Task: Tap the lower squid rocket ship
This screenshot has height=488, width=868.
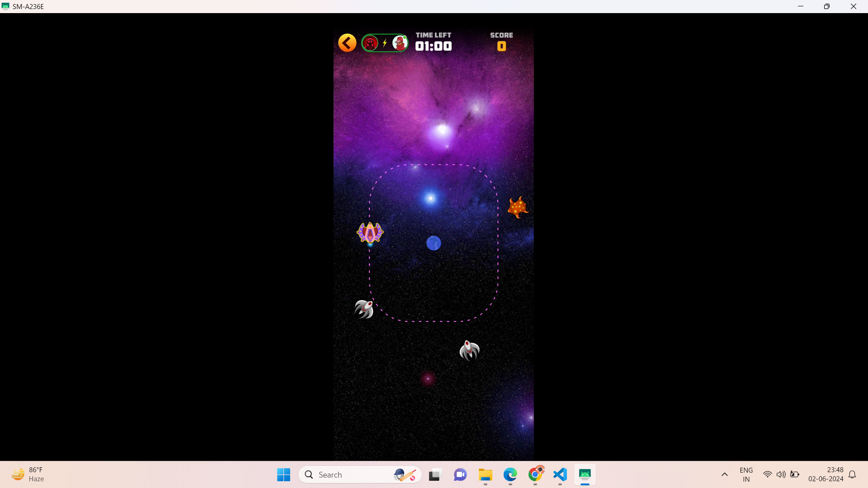Action: pos(469,351)
